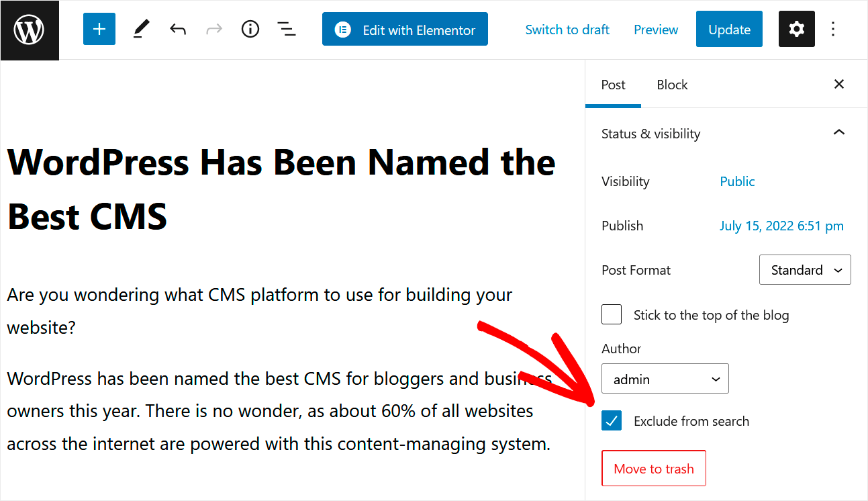The width and height of the screenshot is (868, 501).
Task: Close the settings sidebar panel
Action: point(838,84)
